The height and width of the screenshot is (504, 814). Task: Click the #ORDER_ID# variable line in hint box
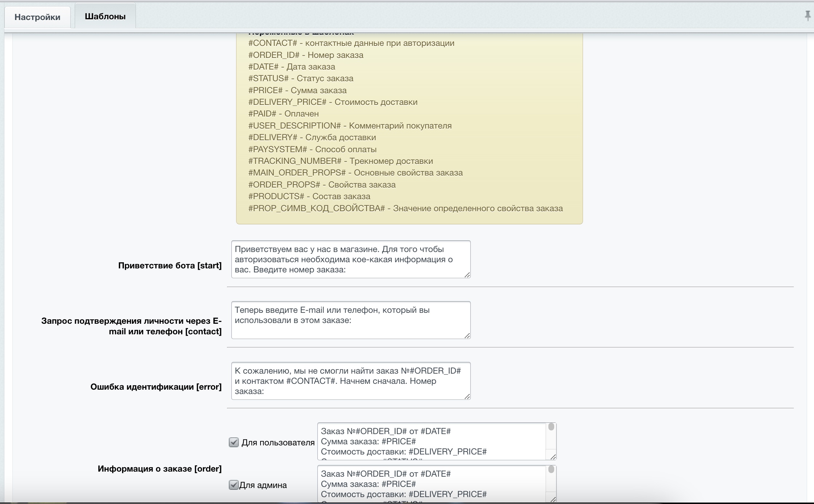(306, 55)
